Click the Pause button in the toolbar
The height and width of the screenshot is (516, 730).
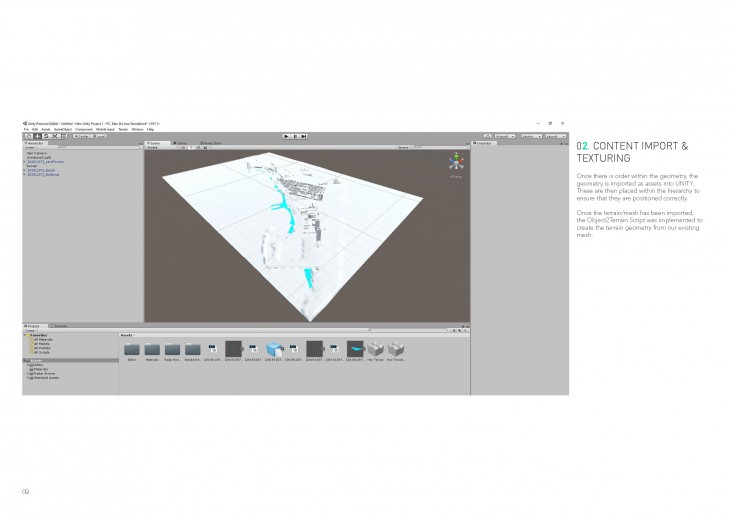click(294, 135)
